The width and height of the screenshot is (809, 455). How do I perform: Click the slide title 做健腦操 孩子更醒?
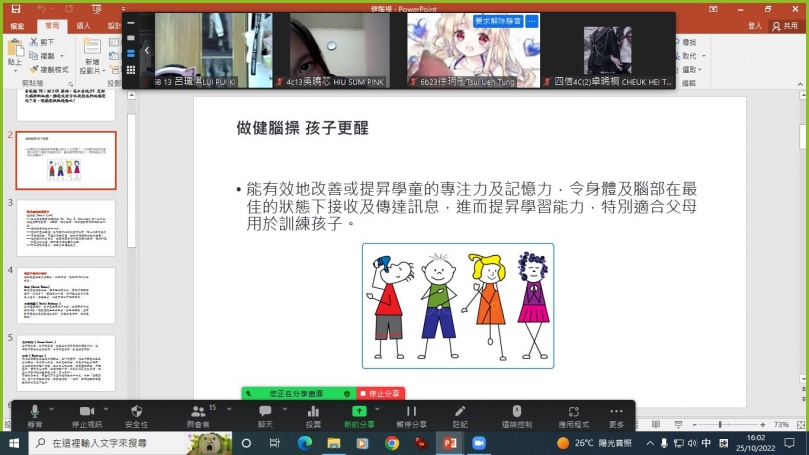point(302,128)
